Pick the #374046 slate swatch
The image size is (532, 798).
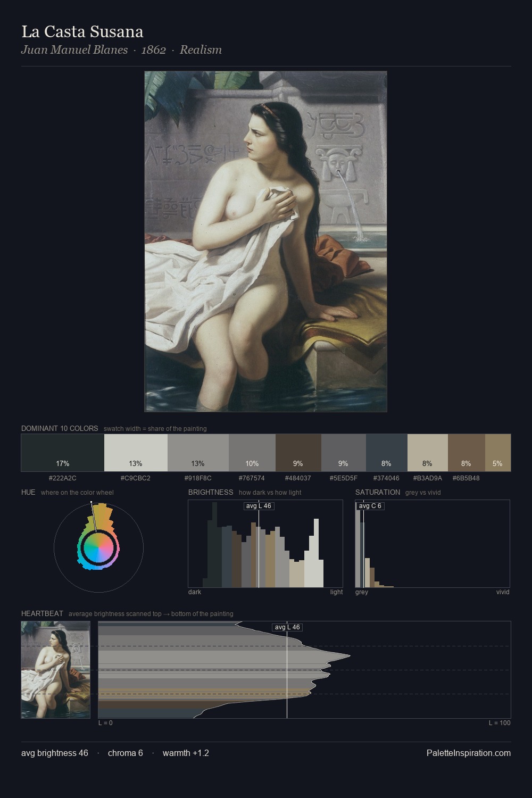coord(387,453)
